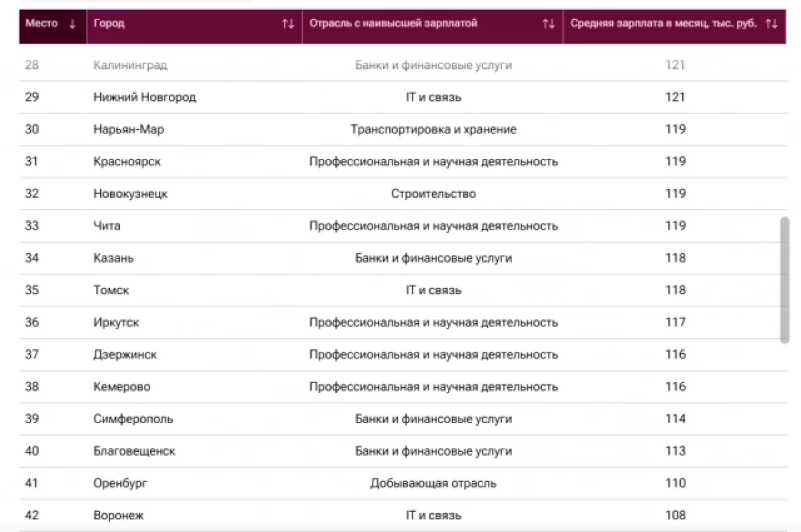This screenshot has width=801, height=532.
Task: Click the rank number 33 for Чита
Action: coord(32,226)
